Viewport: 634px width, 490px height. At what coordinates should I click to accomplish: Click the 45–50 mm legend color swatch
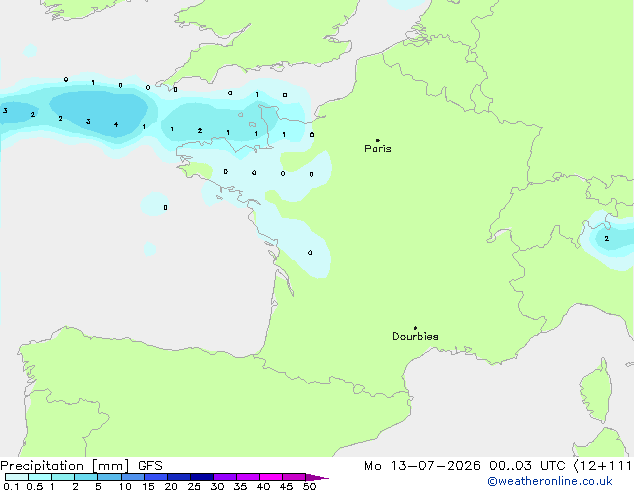(x=294, y=477)
